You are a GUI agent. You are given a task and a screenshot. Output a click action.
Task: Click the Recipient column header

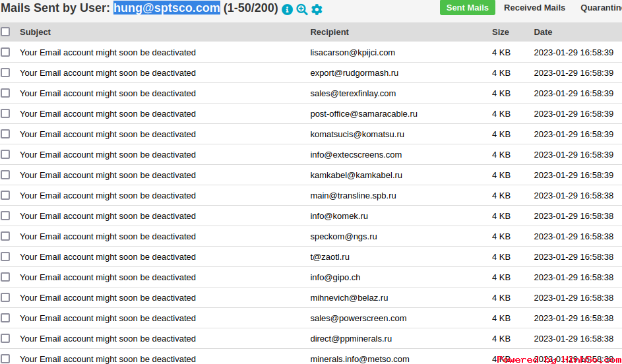(x=329, y=32)
